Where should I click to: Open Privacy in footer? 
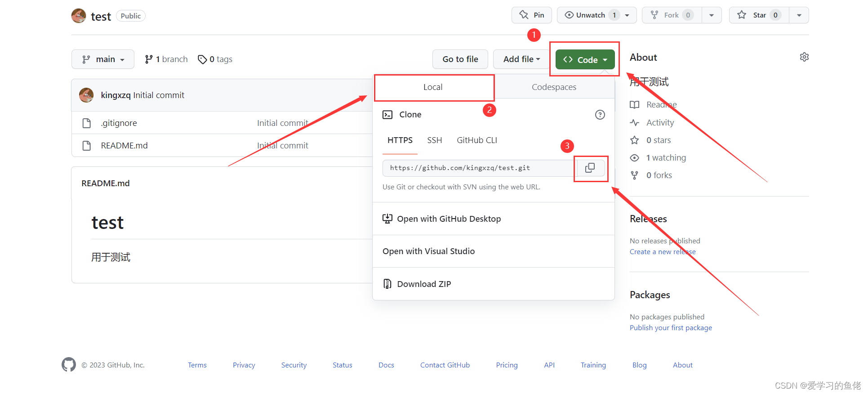pyautogui.click(x=244, y=365)
